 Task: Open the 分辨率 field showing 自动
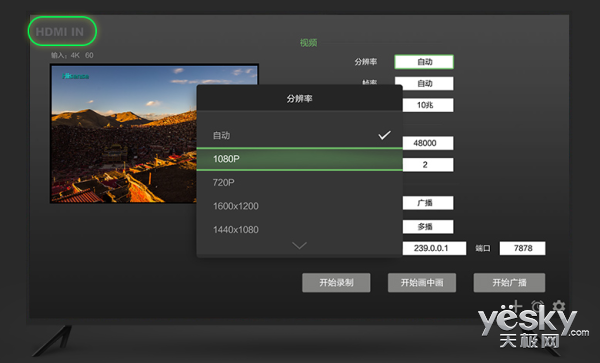pos(424,62)
